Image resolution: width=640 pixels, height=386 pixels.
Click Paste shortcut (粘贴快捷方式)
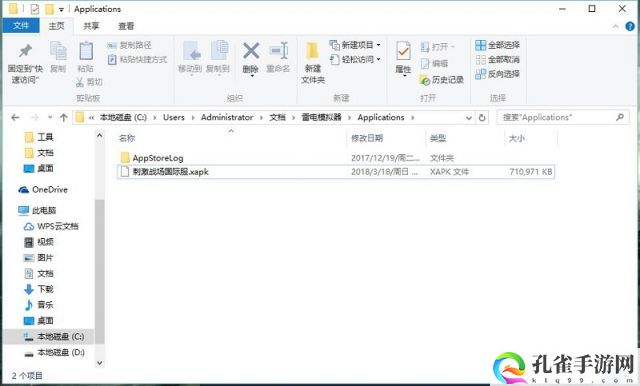coord(137,60)
